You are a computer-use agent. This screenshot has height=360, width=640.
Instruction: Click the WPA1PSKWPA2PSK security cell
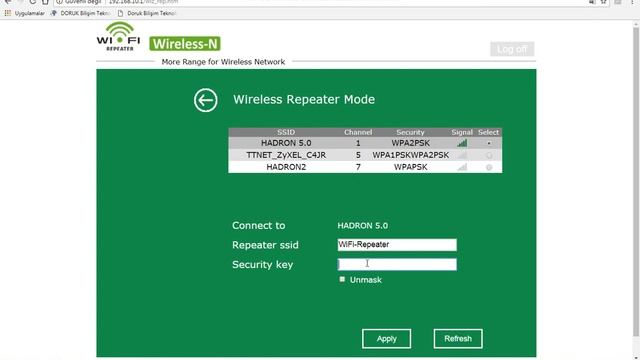411,155
